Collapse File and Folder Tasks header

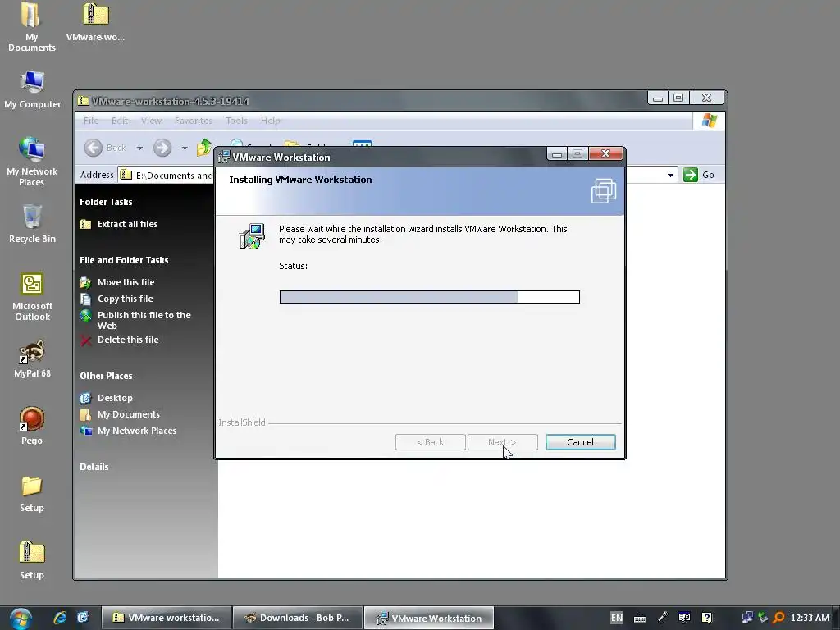(125, 260)
